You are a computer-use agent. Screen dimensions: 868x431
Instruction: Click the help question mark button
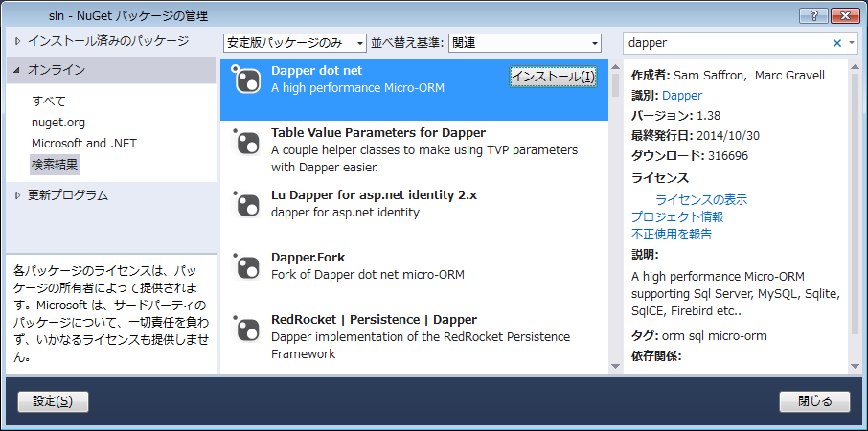[x=815, y=15]
